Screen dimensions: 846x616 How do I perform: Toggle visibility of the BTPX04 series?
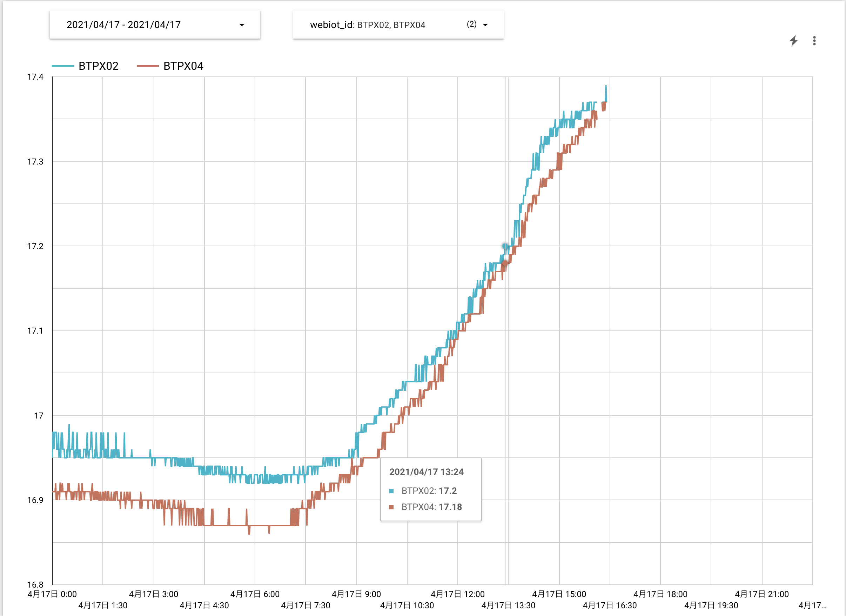(x=183, y=66)
